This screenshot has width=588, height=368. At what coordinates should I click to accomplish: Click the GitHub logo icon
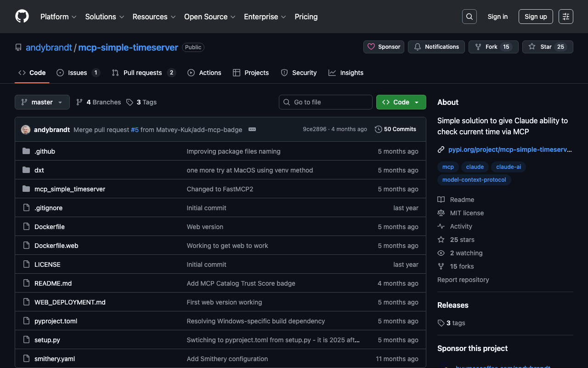tap(22, 17)
